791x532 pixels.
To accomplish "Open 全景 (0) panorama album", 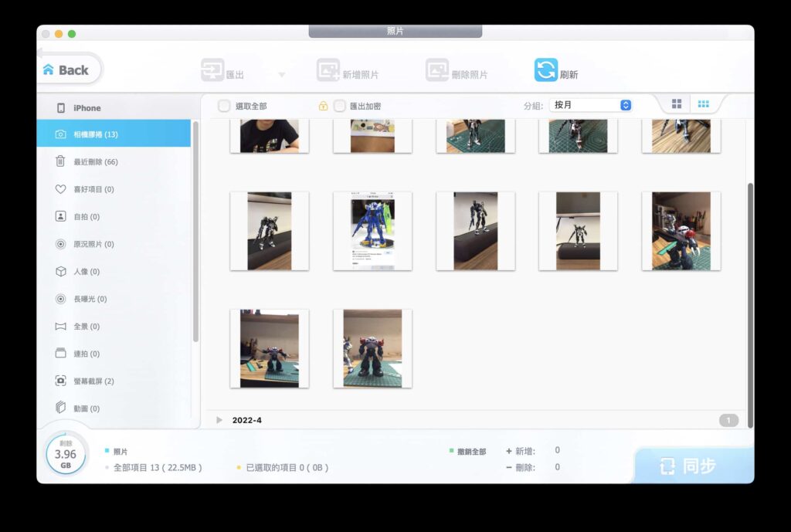I will (114, 327).
